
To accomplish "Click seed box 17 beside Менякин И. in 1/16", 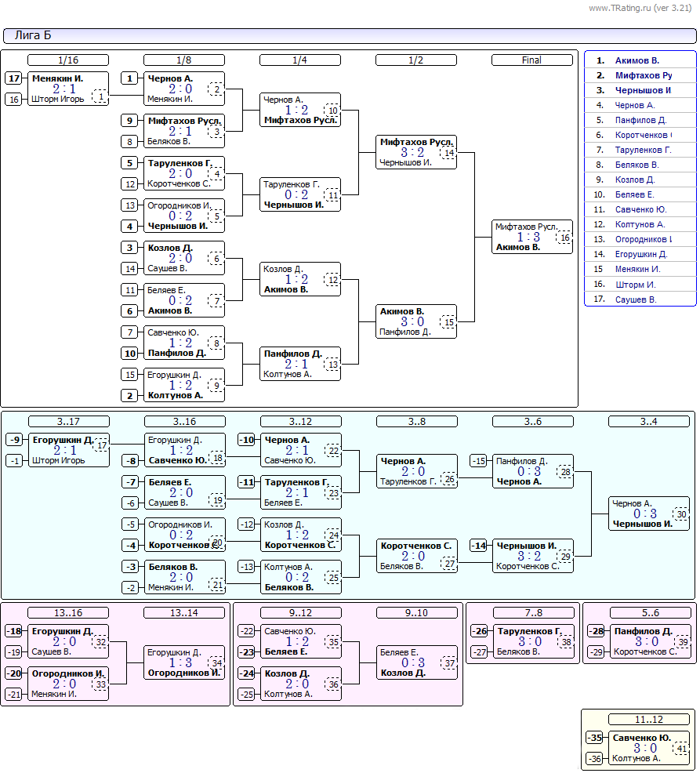I will [14, 78].
